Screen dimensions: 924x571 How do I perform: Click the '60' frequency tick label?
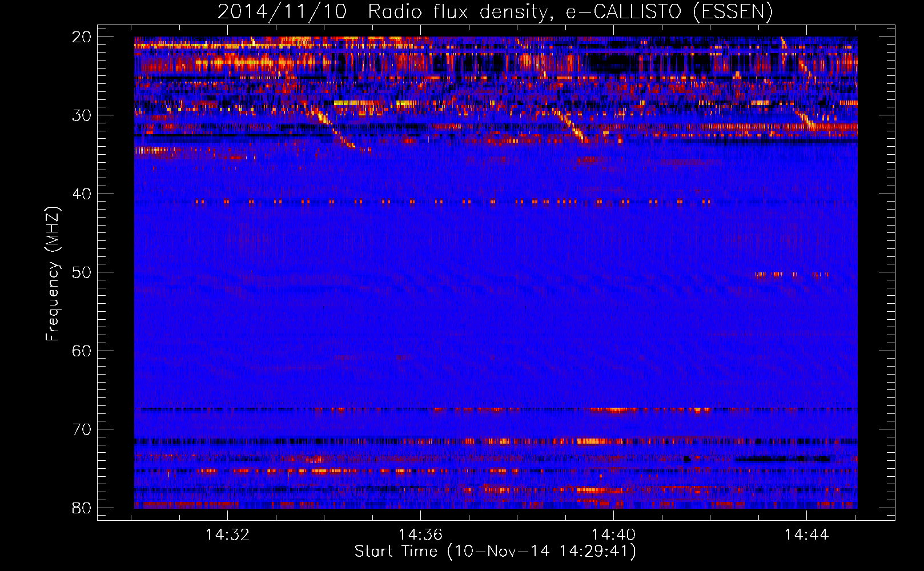(x=82, y=351)
